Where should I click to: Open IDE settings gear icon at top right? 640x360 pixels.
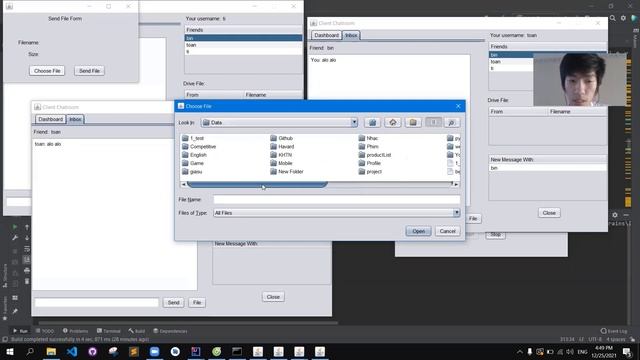pos(623,18)
